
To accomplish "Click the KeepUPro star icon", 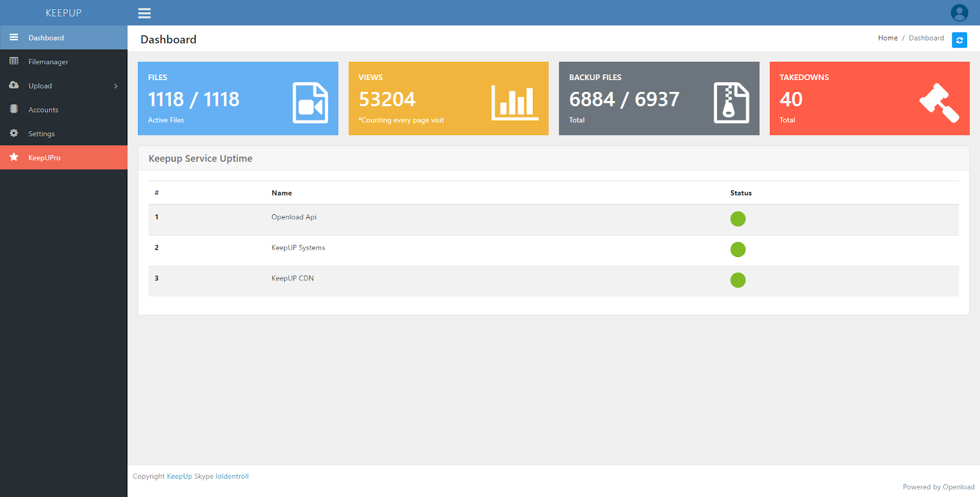I will click(14, 157).
